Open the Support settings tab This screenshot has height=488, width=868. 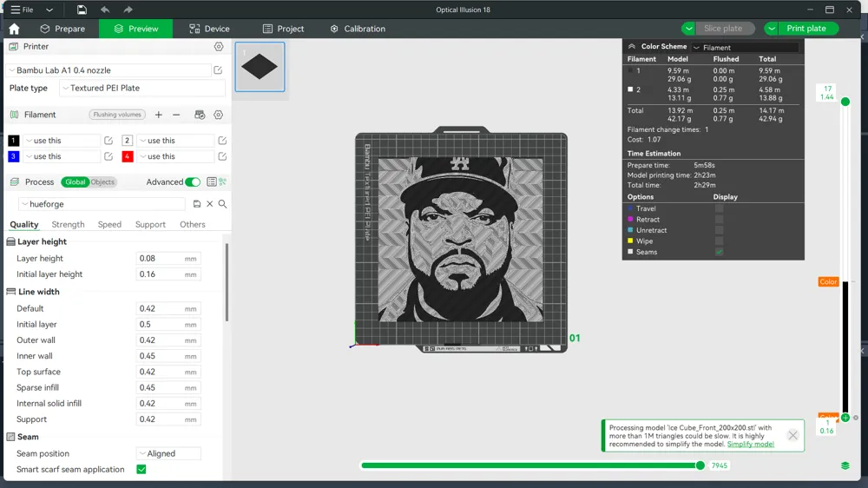(150, 224)
